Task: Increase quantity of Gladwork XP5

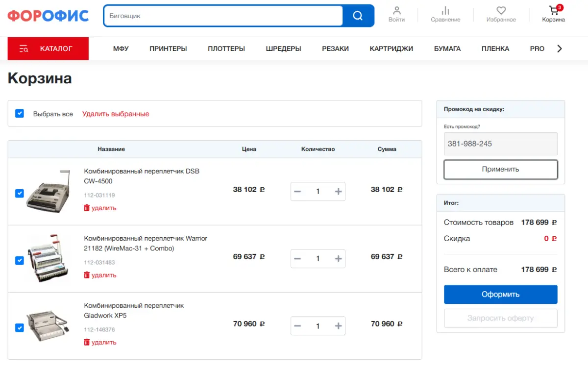Action: point(338,326)
